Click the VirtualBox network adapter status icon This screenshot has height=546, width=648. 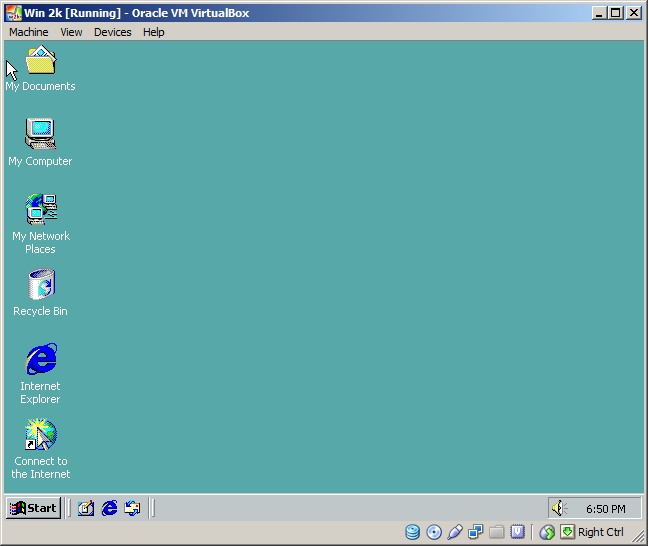point(476,532)
